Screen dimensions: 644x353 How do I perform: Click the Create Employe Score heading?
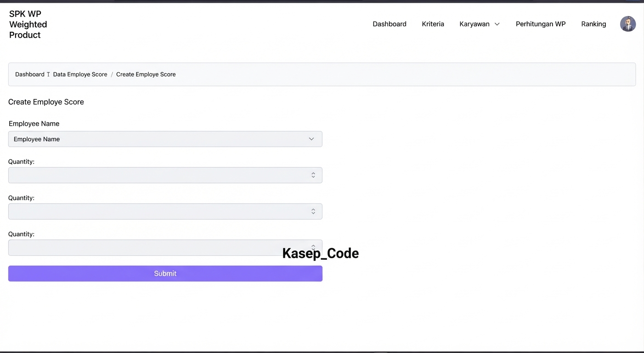click(x=46, y=102)
